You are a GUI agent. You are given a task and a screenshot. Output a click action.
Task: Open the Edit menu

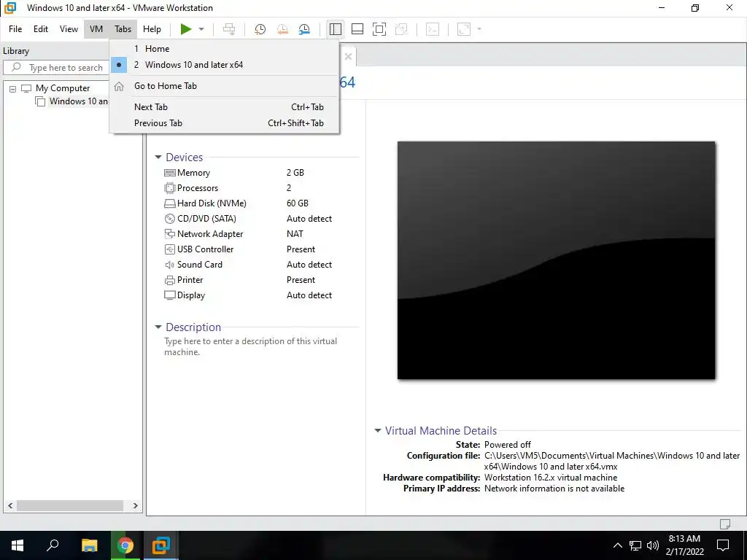pyautogui.click(x=41, y=29)
